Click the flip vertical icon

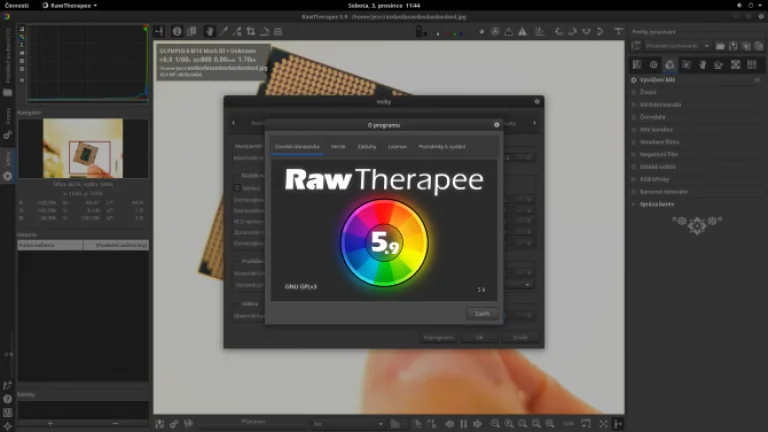(600, 31)
